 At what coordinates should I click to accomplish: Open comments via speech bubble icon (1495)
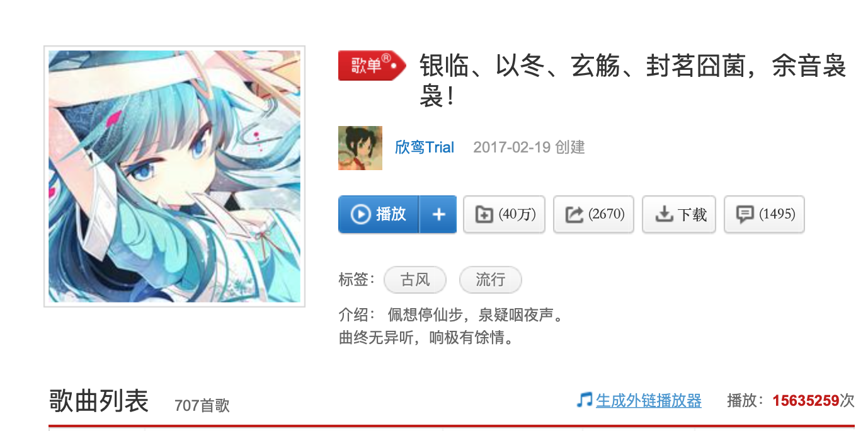pos(745,214)
